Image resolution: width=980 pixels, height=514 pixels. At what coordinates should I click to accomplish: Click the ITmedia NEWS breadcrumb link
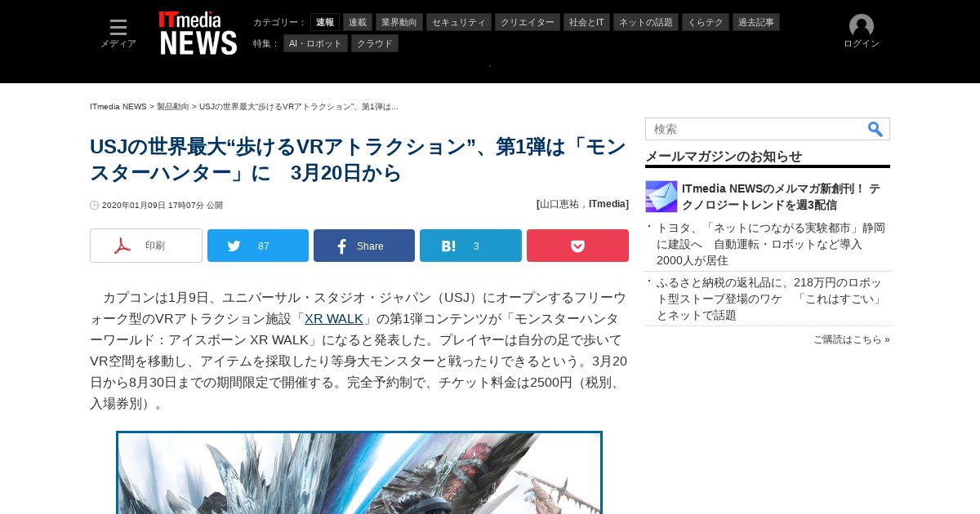point(118,107)
